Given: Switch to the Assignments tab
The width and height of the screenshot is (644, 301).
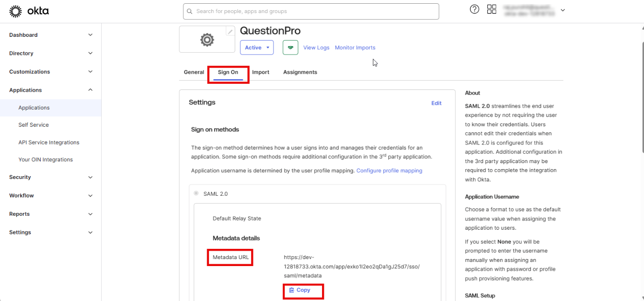Looking at the screenshot, I should pyautogui.click(x=300, y=72).
